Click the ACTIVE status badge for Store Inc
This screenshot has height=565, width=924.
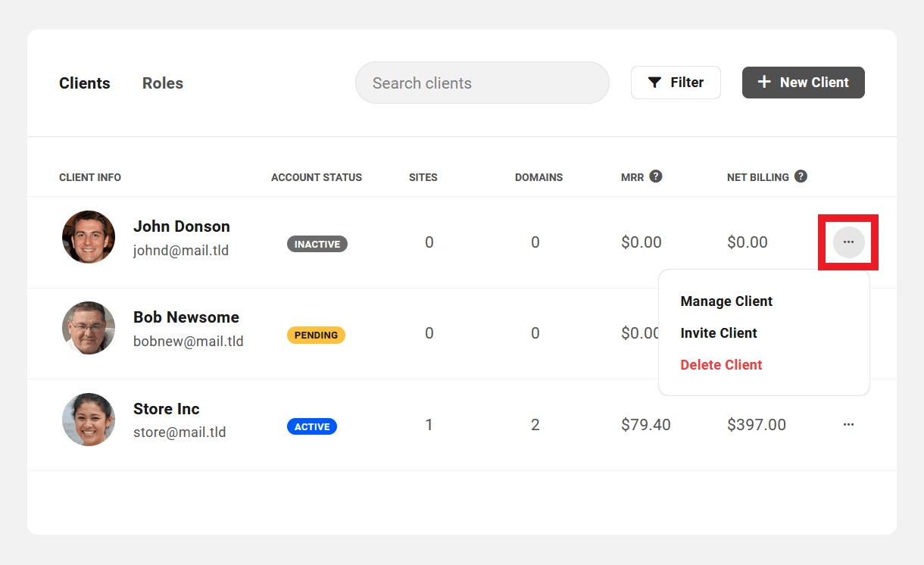pyautogui.click(x=312, y=426)
